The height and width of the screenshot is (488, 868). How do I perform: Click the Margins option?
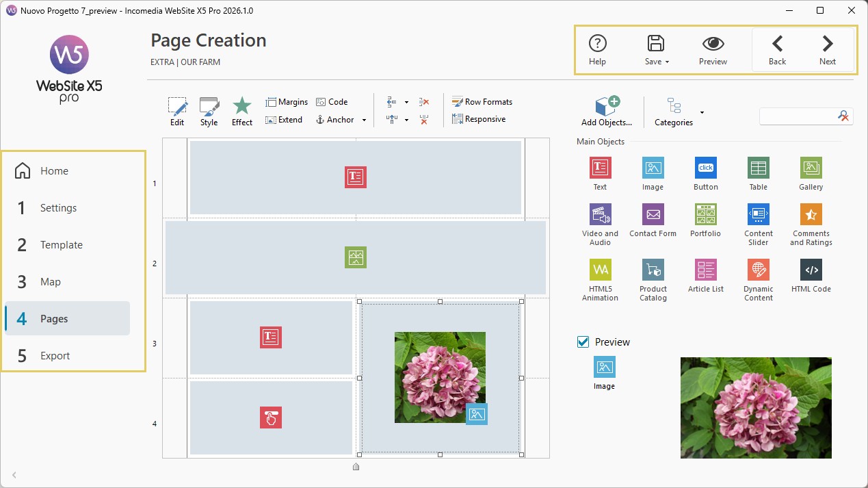287,102
